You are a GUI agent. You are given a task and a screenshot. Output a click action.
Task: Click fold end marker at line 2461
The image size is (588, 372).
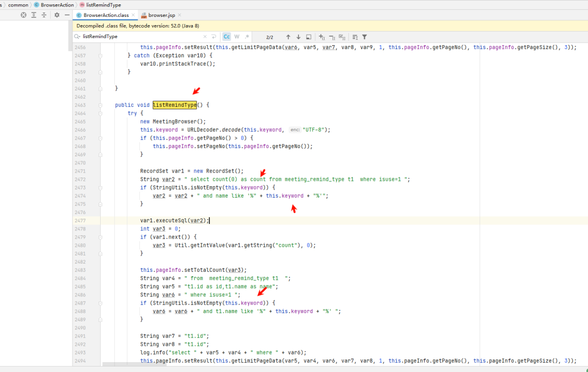tap(100, 89)
